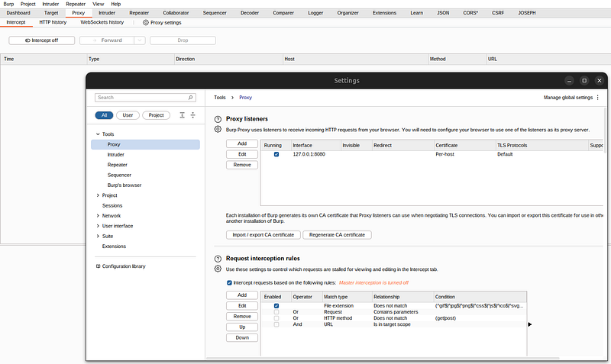Open the Forward button dropdown arrow

pos(140,40)
